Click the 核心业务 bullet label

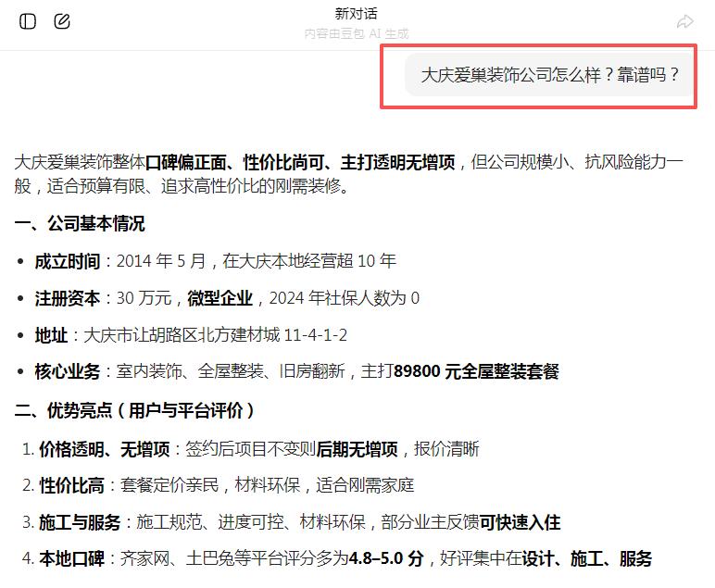pos(67,372)
